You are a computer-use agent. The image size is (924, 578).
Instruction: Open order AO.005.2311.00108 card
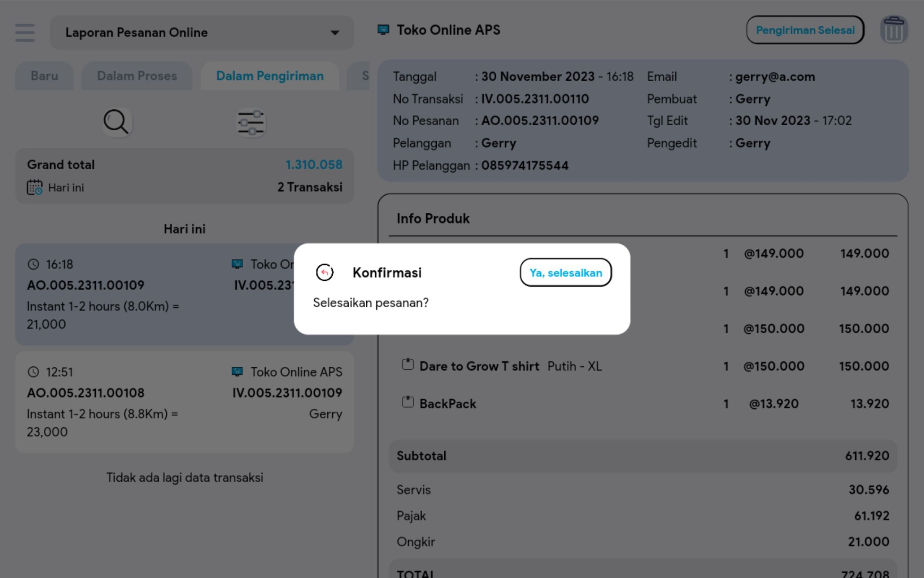pos(184,402)
